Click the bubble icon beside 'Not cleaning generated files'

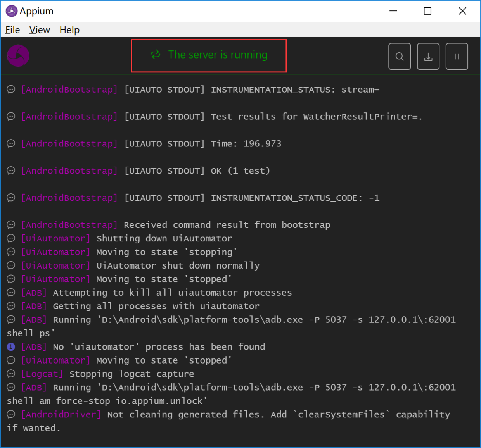[x=11, y=415]
